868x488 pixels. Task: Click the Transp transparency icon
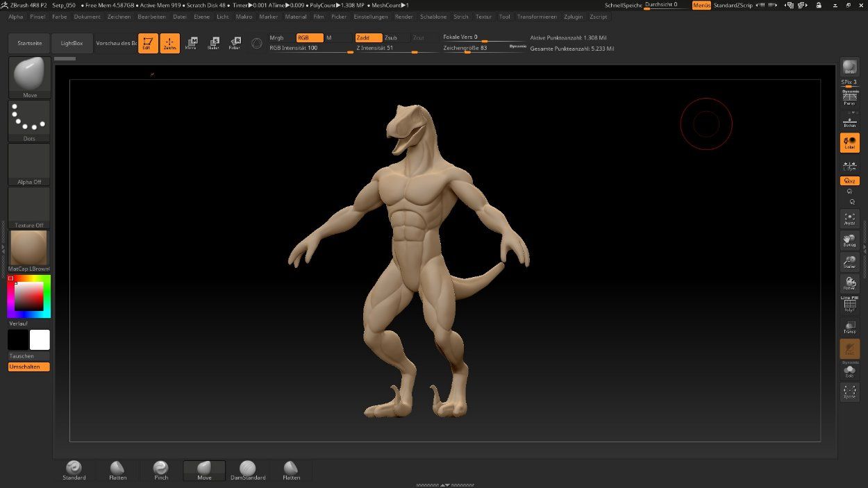click(849, 326)
